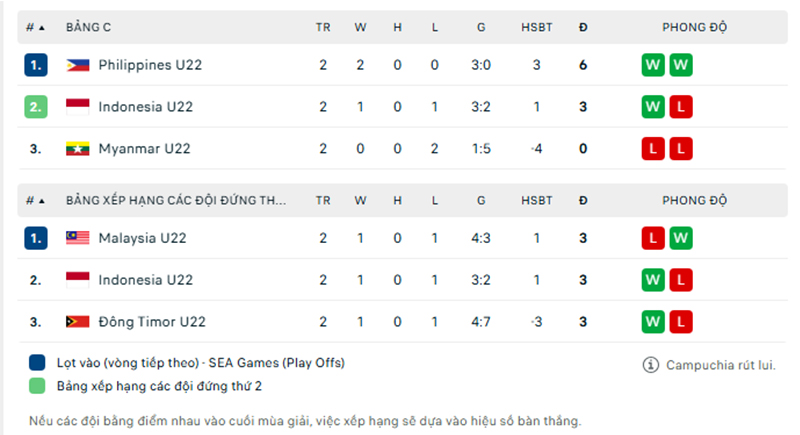Screen dimensions: 800x435
Task: Click the Malaysia U22 flag icon
Action: (x=77, y=238)
